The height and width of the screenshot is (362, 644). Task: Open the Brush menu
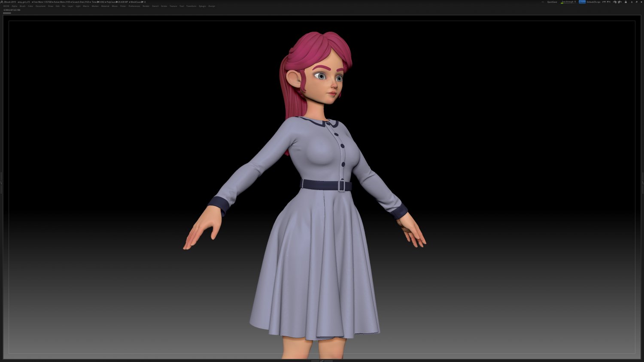21,6
